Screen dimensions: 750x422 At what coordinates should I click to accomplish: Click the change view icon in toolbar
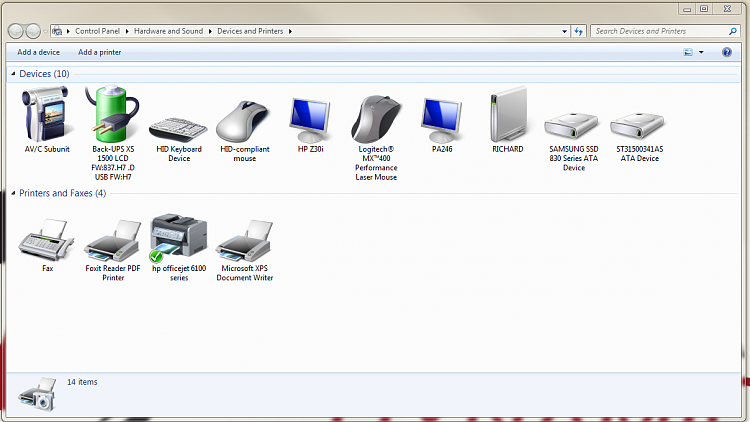688,52
